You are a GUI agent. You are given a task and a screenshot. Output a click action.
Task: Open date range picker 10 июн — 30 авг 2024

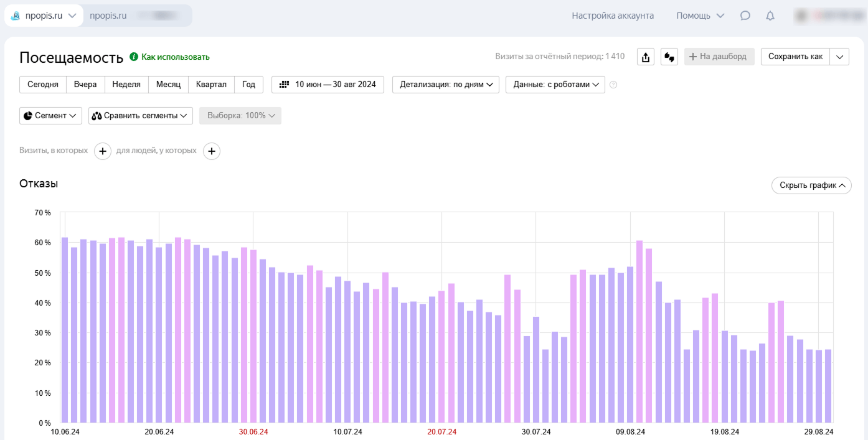[x=328, y=85]
